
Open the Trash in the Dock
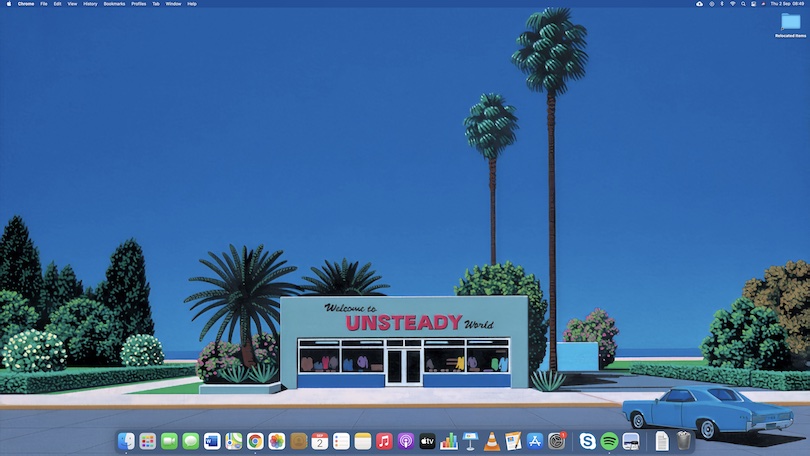683,442
